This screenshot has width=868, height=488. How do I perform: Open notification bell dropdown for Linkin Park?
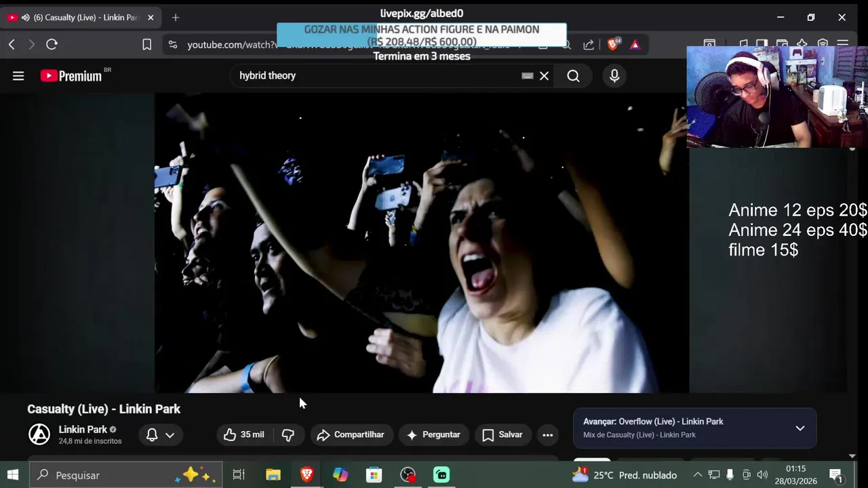[x=161, y=435]
